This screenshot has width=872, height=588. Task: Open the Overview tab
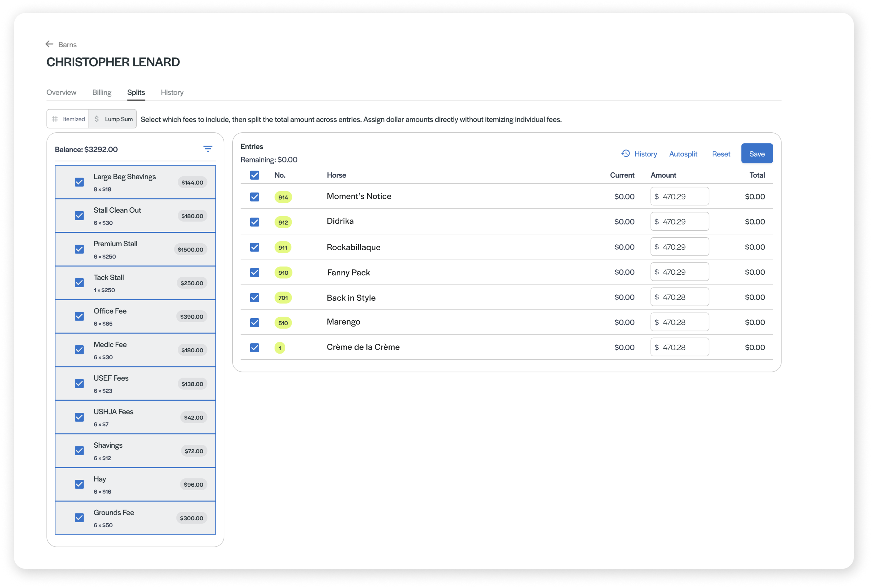pyautogui.click(x=61, y=92)
